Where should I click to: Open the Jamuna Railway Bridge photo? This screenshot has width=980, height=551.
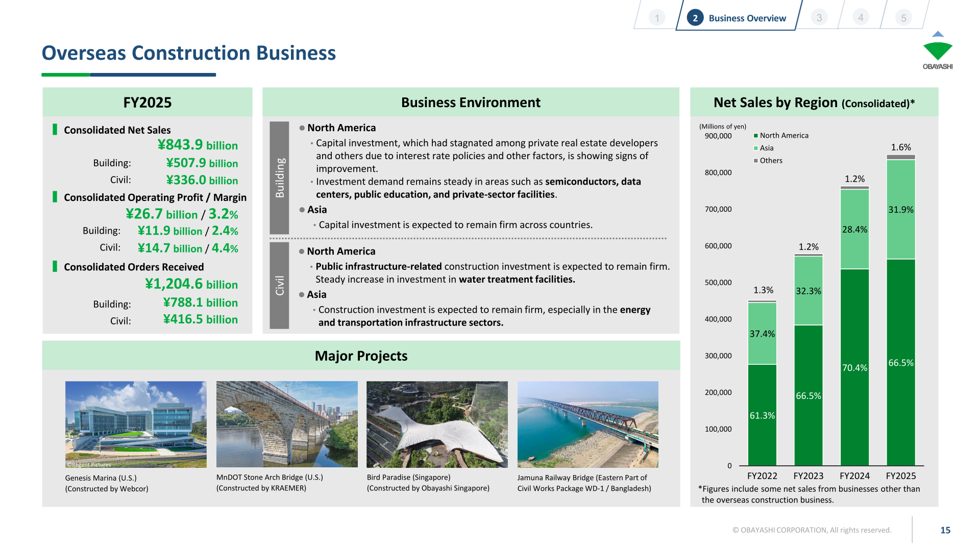(588, 424)
